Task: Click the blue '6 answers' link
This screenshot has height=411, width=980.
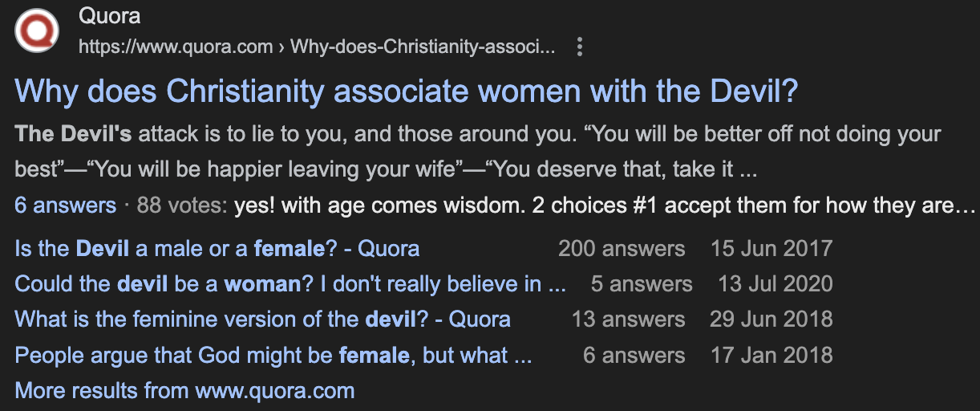Action: tap(65, 205)
